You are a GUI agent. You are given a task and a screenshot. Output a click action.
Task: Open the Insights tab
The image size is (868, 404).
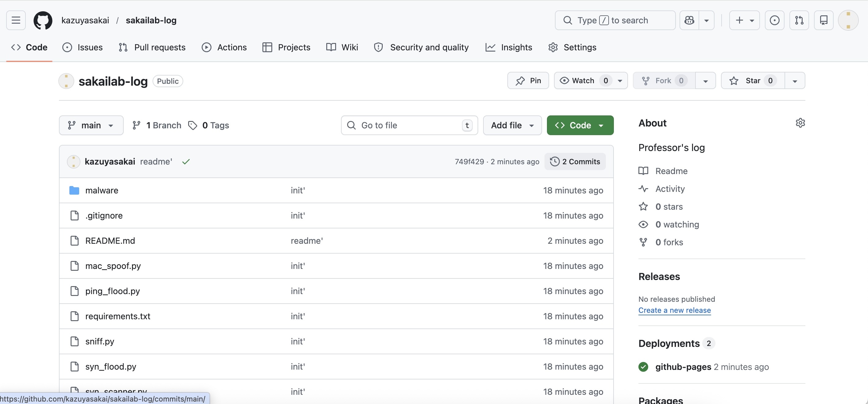[x=509, y=48]
